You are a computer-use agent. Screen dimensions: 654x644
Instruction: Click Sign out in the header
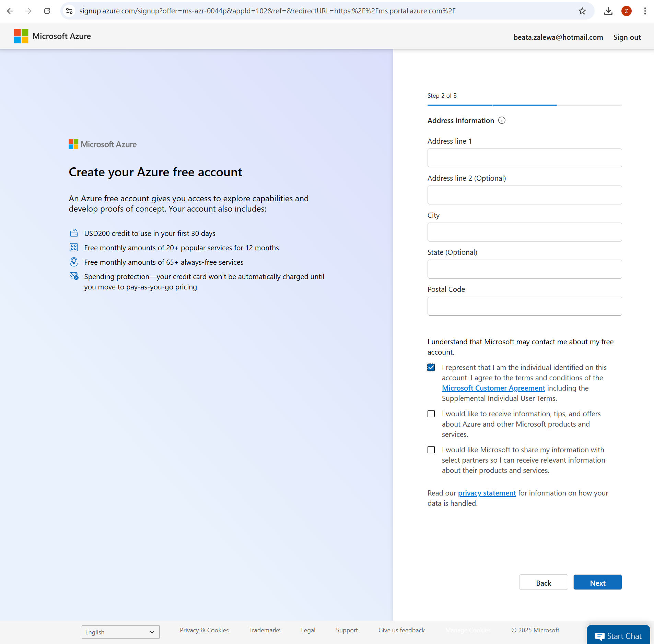pyautogui.click(x=627, y=37)
